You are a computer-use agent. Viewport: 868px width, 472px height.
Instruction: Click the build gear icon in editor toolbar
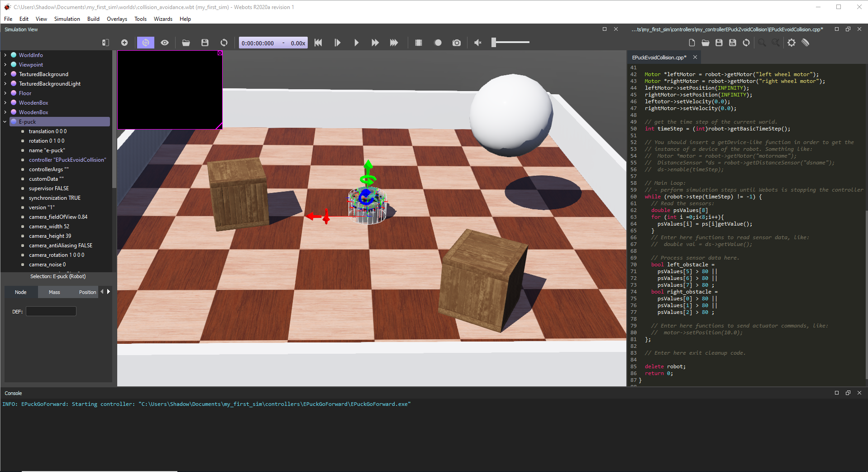[791, 43]
